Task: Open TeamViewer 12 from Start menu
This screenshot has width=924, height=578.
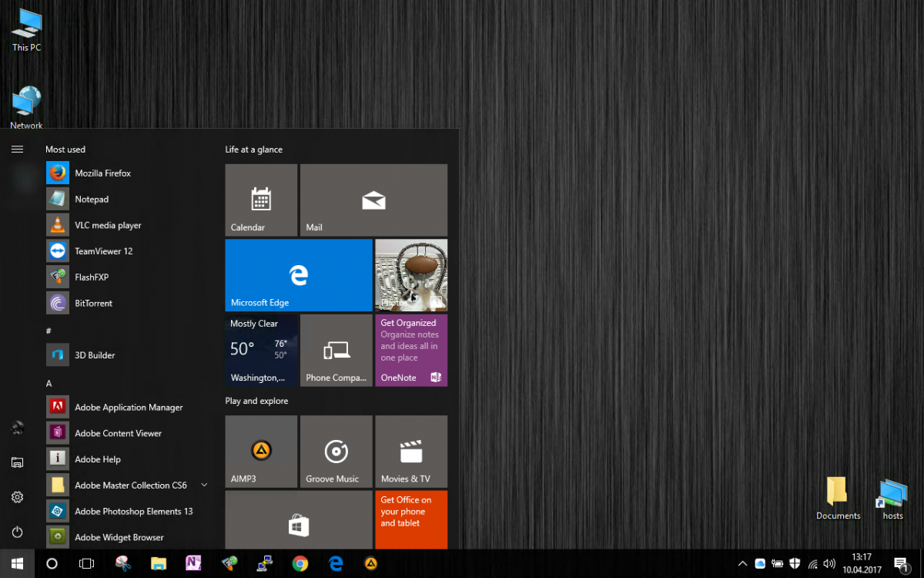Action: pyautogui.click(x=128, y=251)
